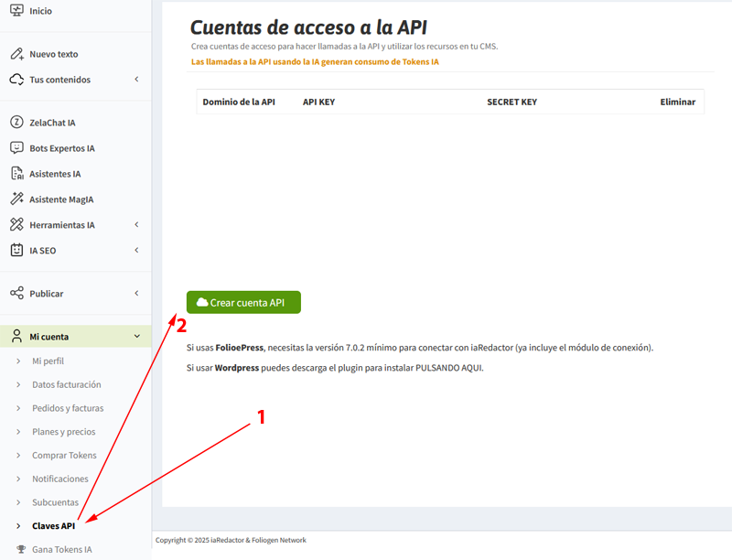This screenshot has height=560, width=732.
Task: Click chevron beside Subcuentas
Action: click(18, 502)
